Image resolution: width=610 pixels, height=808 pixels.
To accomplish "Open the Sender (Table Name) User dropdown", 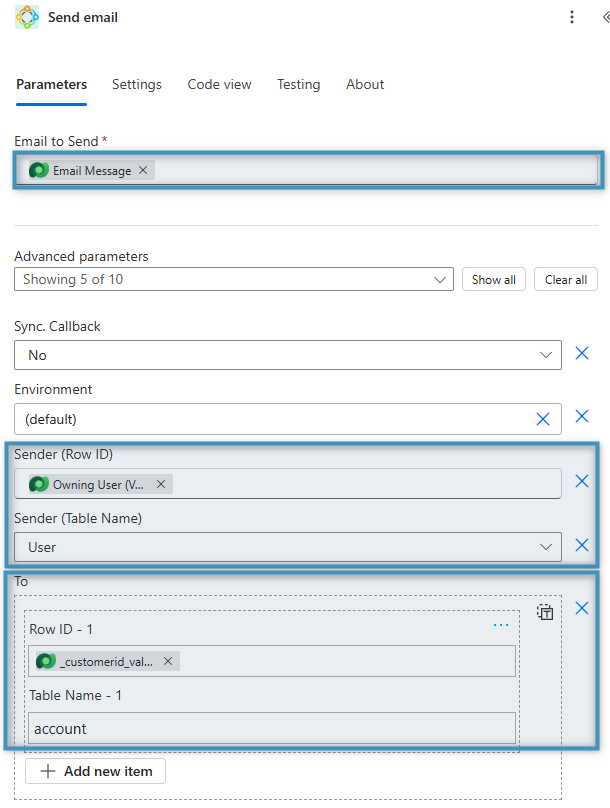I will (545, 547).
